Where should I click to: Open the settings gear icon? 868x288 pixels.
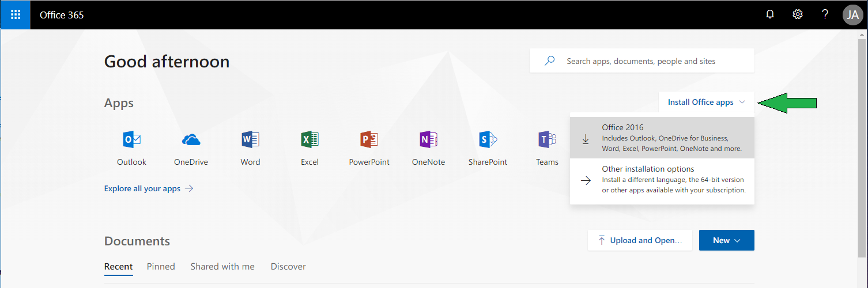798,15
